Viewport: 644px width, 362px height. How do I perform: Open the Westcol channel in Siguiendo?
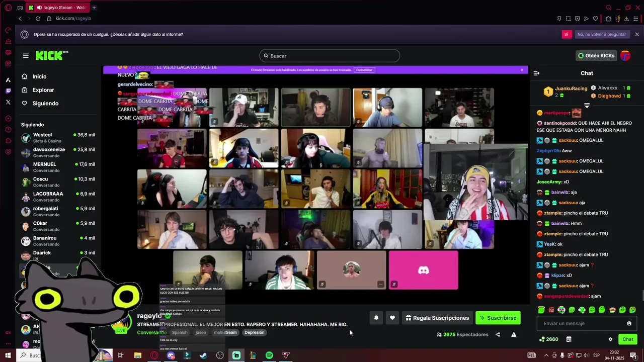58,138
